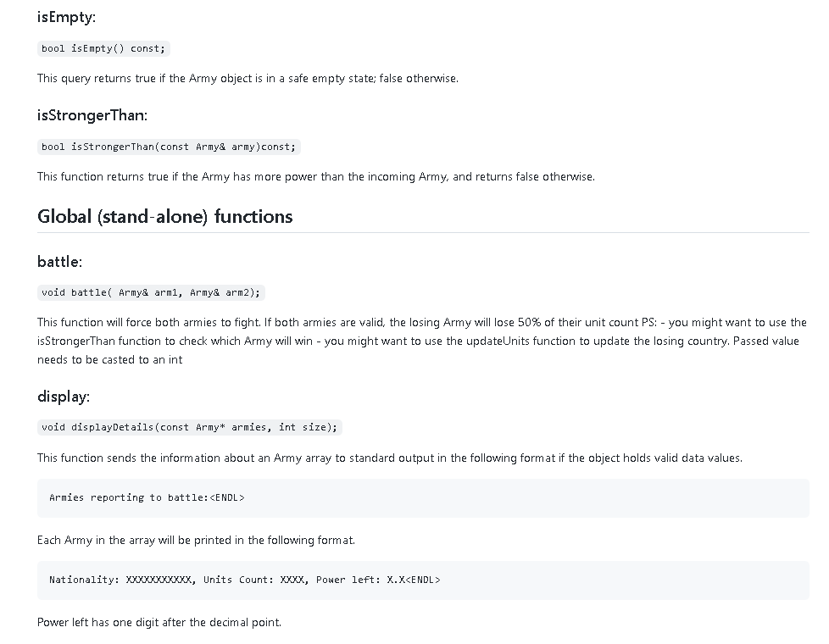This screenshot has height=644, width=829.
Task: Click the sentence about one decimal digit
Action: coord(159,622)
